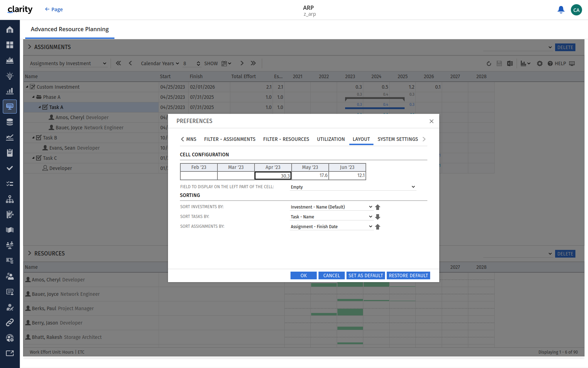This screenshot has height=368, width=588.
Task: Go to next time period arrow
Action: click(242, 63)
